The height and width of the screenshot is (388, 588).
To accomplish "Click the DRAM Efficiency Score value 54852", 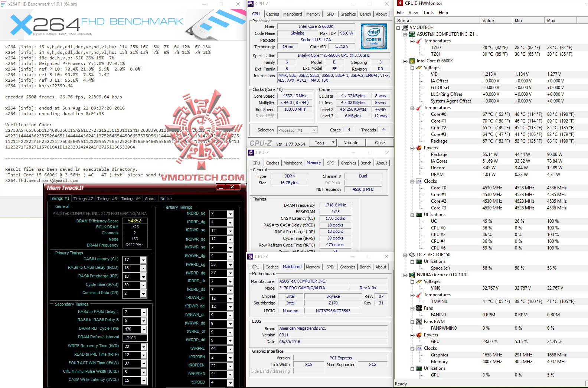I will point(134,221).
